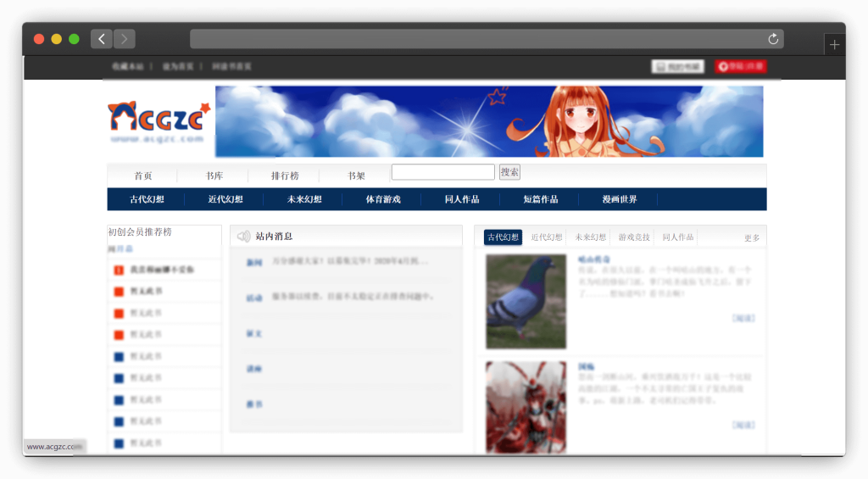The width and height of the screenshot is (868, 479).
Task: Click the read link beside pigeon book
Action: click(x=743, y=318)
